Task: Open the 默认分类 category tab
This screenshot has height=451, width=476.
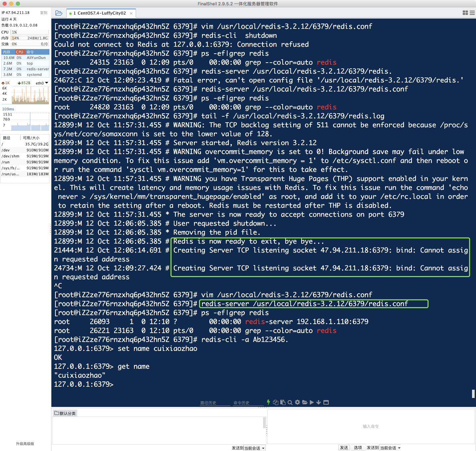Action: 65,413
